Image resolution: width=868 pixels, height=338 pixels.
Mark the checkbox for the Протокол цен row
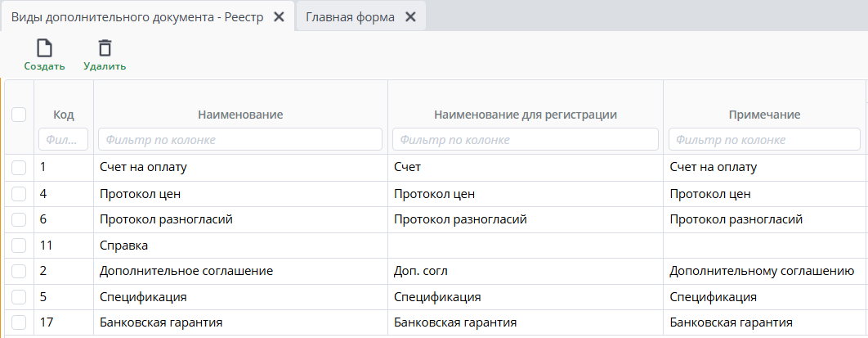[x=19, y=194]
